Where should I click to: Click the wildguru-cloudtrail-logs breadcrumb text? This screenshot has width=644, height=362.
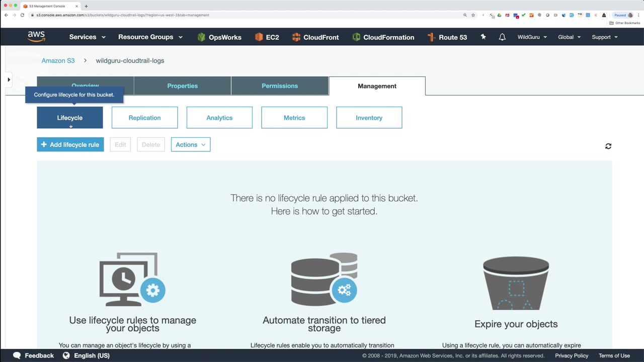(x=130, y=61)
